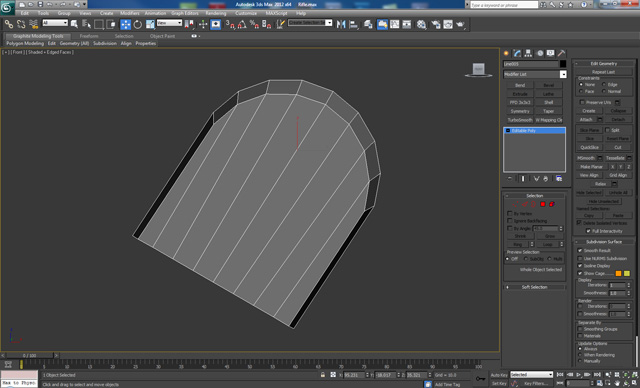This screenshot has width=640, height=388.
Task: Click the Make Planar button
Action: pyautogui.click(x=591, y=167)
